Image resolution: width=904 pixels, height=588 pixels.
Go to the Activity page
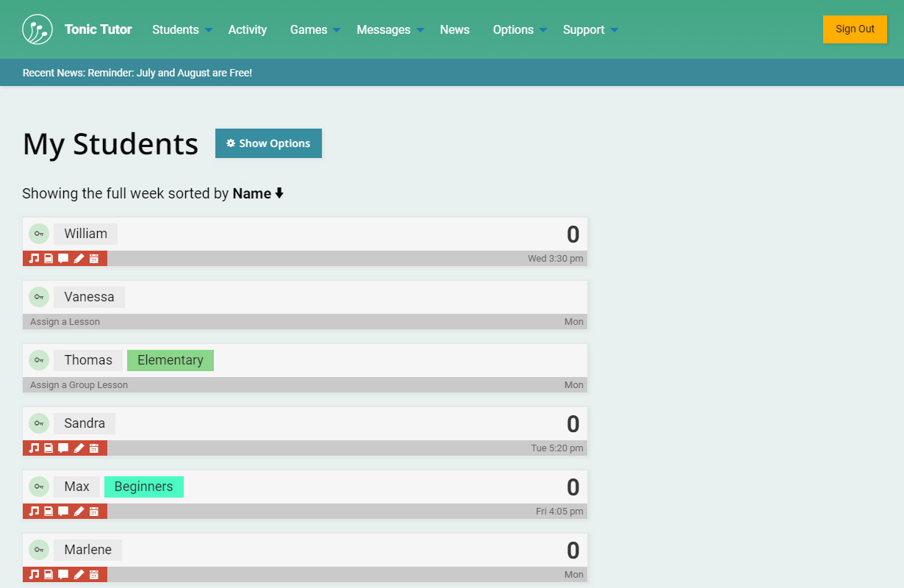(248, 29)
